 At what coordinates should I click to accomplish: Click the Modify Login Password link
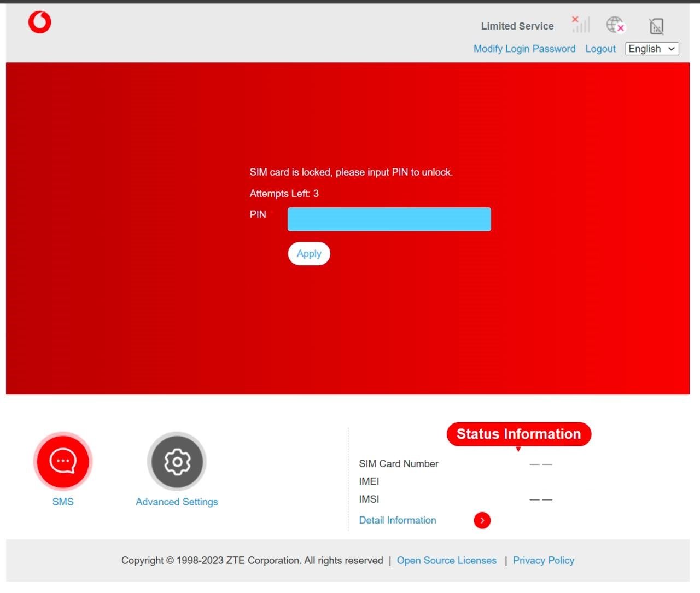[x=524, y=49]
